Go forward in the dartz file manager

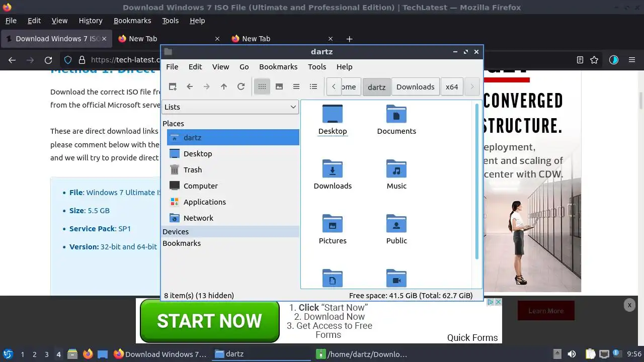[207, 86]
